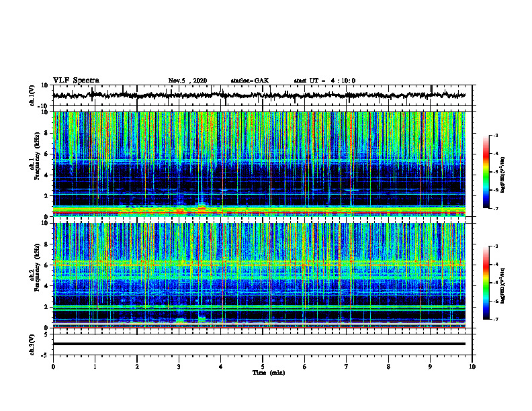Click time axis tick label "10"
Image resolution: width=532 pixels, height=411 pixels.
(x=472, y=367)
